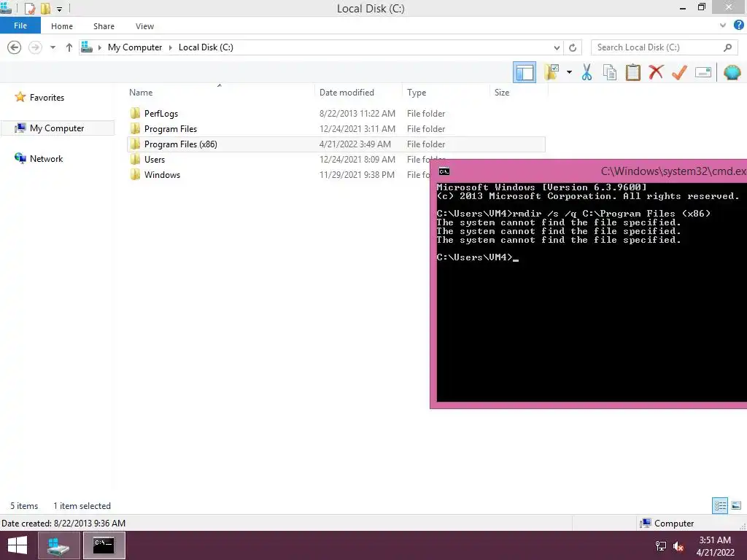Viewport: 747px width, 560px height.
Task: Click the clipboard Paste icon
Action: click(632, 72)
